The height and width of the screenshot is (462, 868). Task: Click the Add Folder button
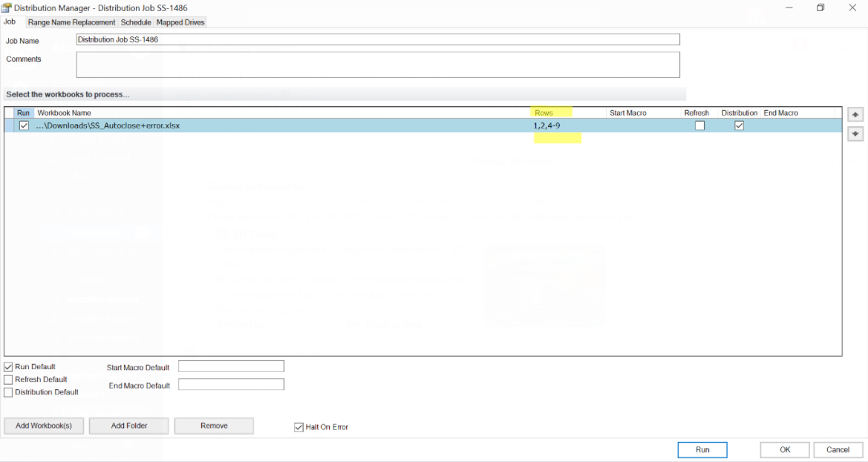[x=128, y=426]
